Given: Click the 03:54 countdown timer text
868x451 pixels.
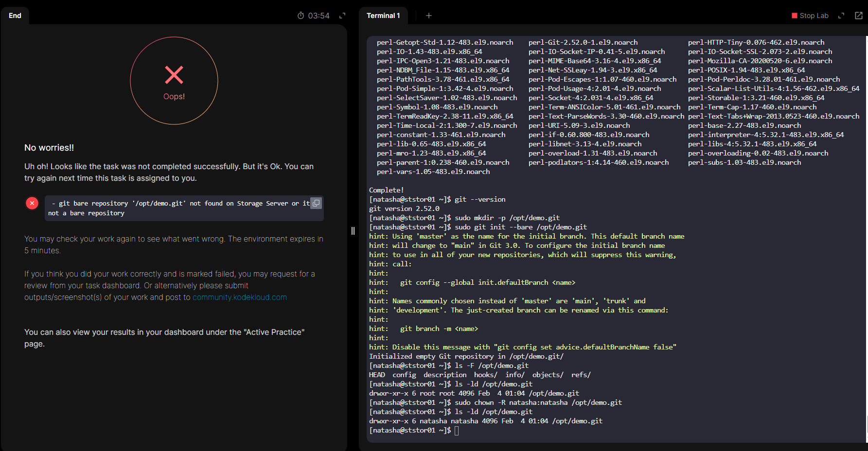Looking at the screenshot, I should click(x=319, y=16).
